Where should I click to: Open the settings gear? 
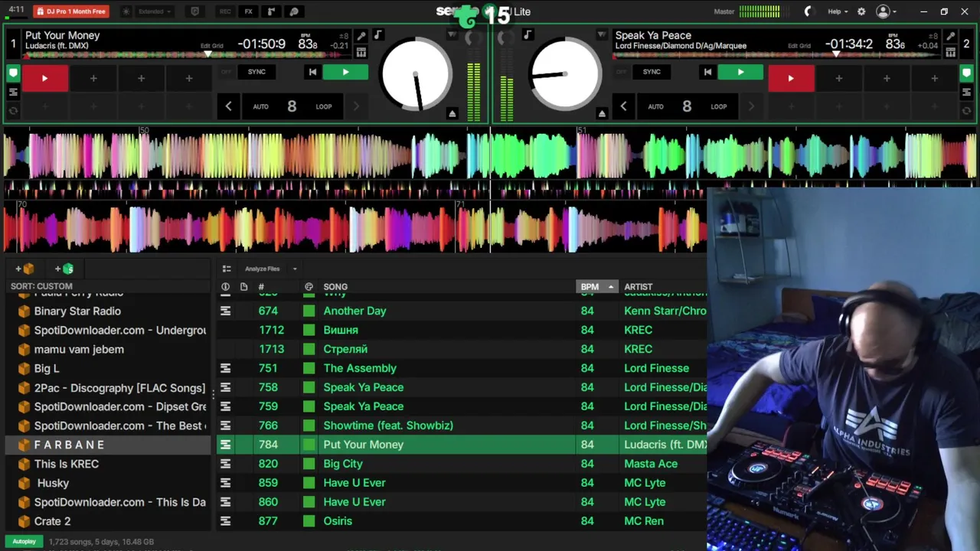click(861, 11)
